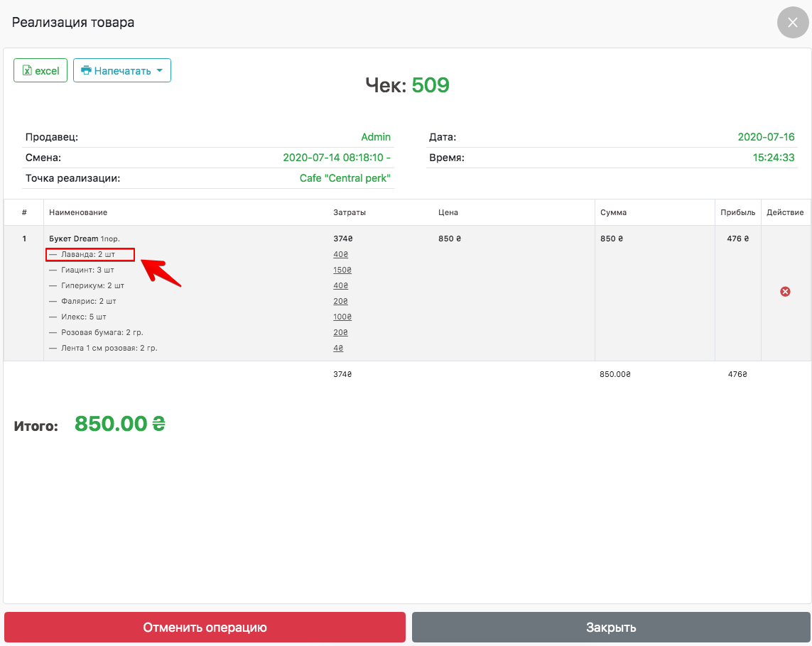Click the Прибыль column header
The image size is (812, 646).
[737, 212]
